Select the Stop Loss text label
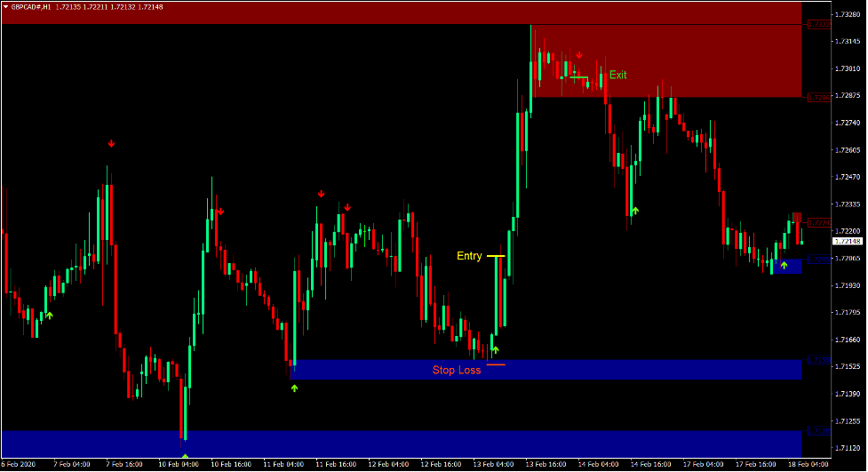The height and width of the screenshot is (472, 868). [457, 370]
